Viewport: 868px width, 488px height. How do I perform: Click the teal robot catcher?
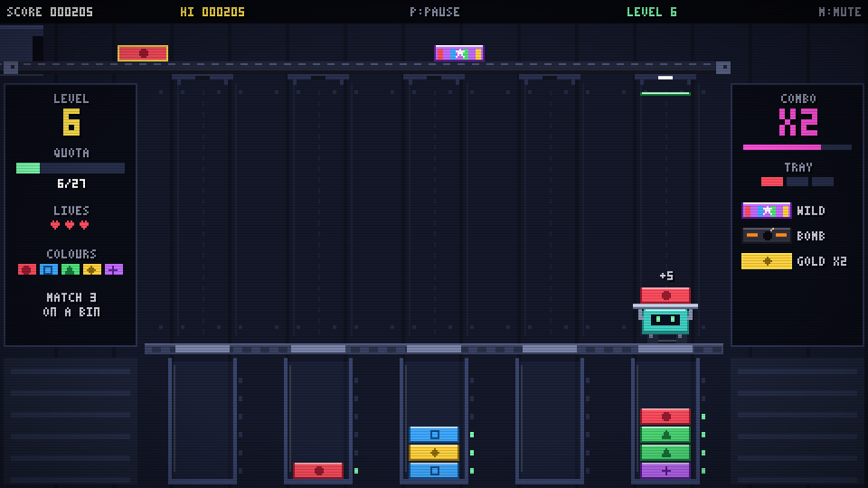tap(665, 322)
